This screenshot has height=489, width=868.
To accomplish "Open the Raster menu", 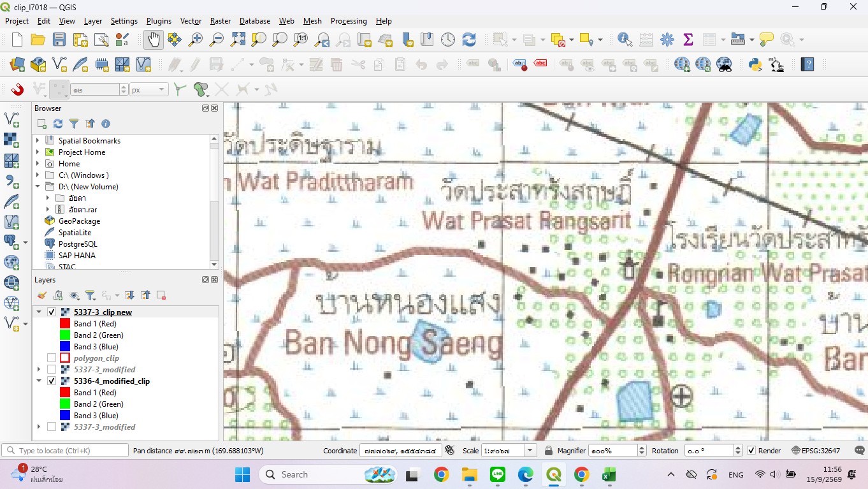I will [x=221, y=21].
